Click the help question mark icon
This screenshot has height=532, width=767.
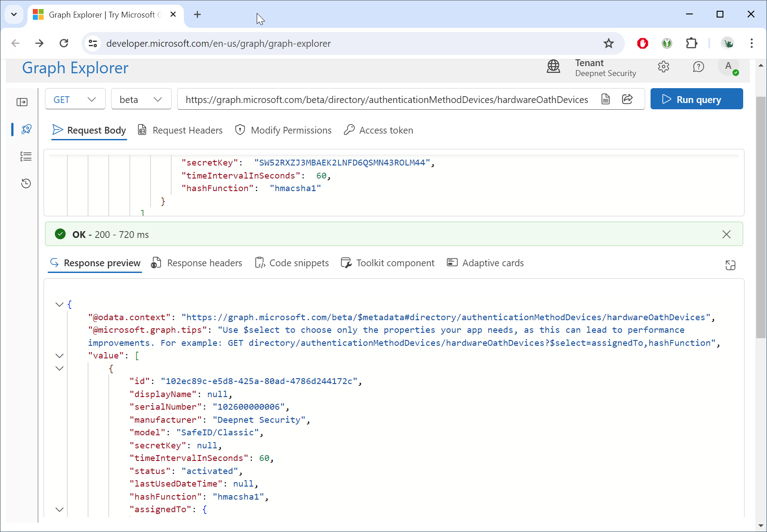pos(698,67)
